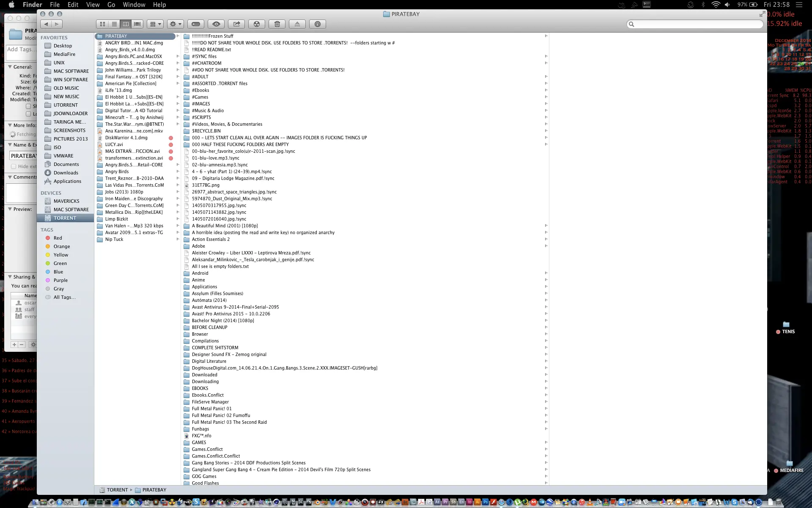The image size is (812, 508).
Task: Open the Share toolbar button
Action: 236,24
